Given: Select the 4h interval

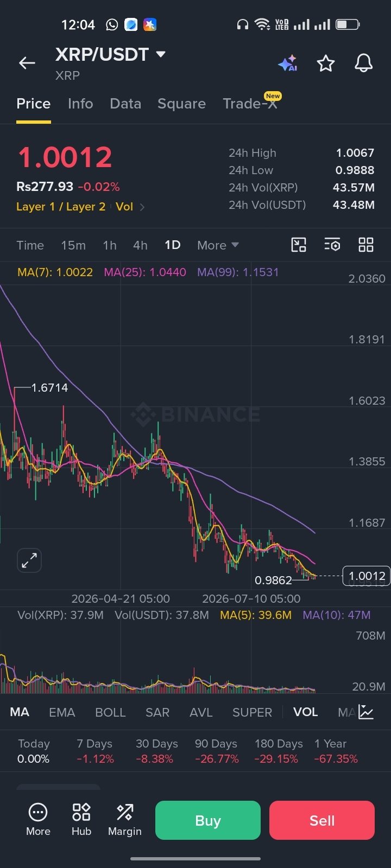Looking at the screenshot, I should pyautogui.click(x=140, y=245).
